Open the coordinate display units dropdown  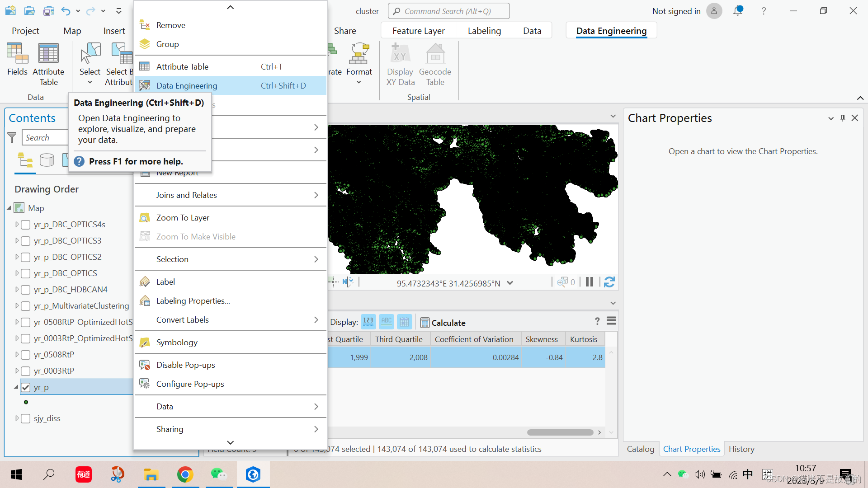click(x=510, y=283)
